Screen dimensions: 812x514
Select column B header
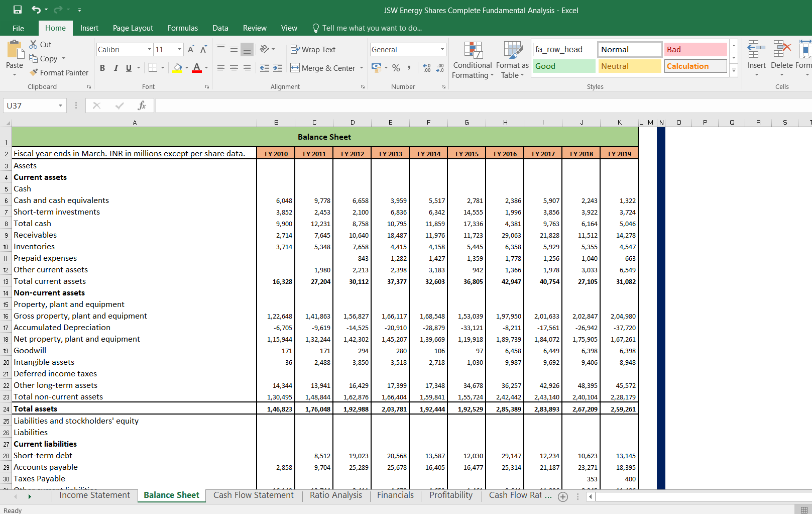(x=276, y=122)
